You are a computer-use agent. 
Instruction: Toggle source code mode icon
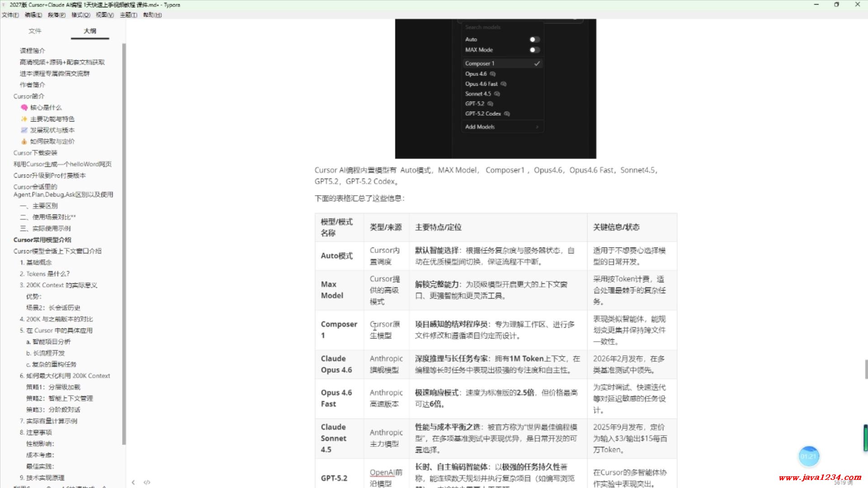(147, 482)
